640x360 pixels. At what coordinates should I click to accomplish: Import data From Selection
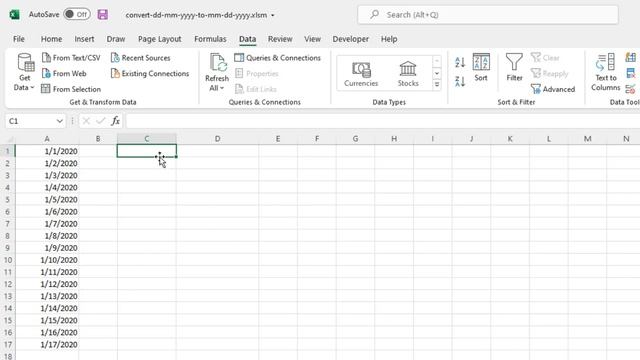pos(71,89)
